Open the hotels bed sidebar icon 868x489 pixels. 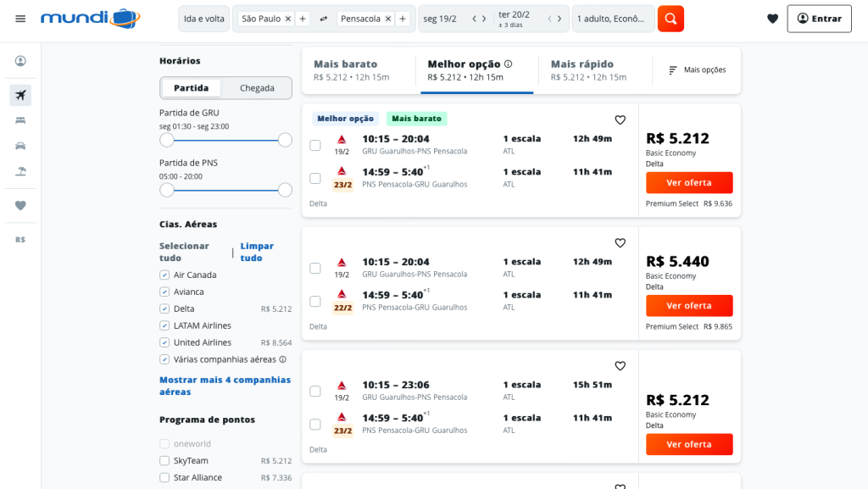(20, 120)
